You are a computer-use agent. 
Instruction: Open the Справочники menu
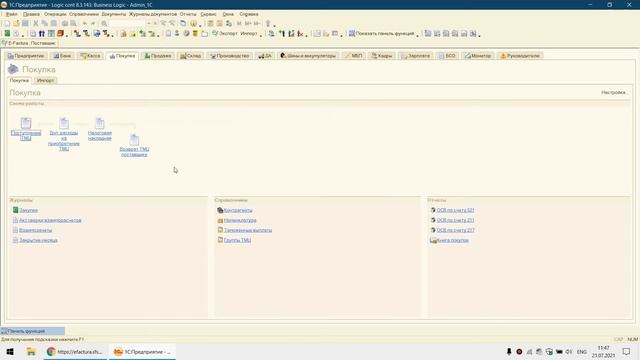pyautogui.click(x=84, y=14)
